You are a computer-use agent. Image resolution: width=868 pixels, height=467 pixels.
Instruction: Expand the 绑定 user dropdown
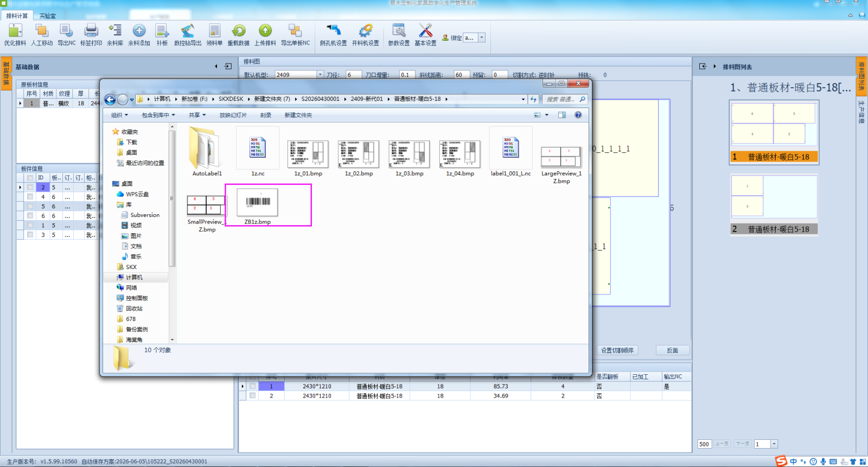tap(482, 37)
